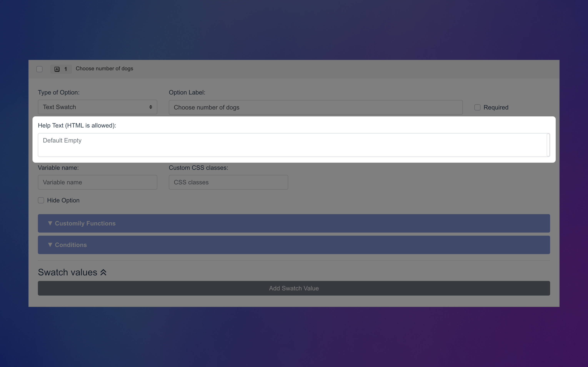Focus the Help Text textarea
Screen dimensions: 588x367
pos(292,145)
